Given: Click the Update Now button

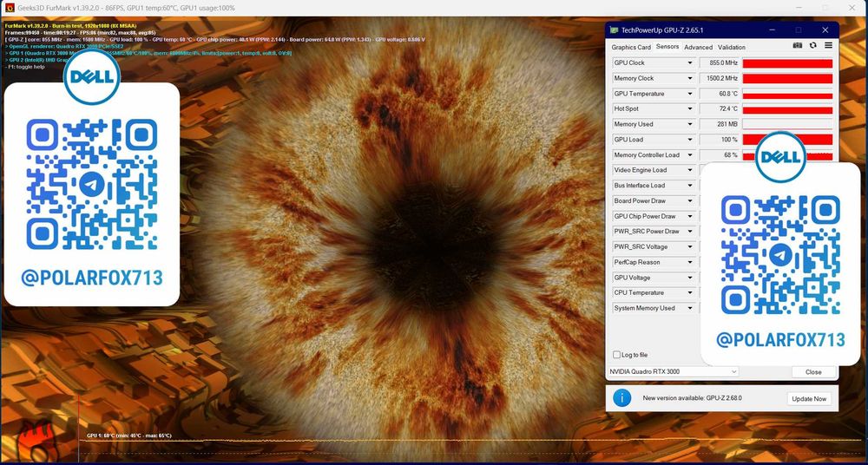Looking at the screenshot, I should pos(809,398).
